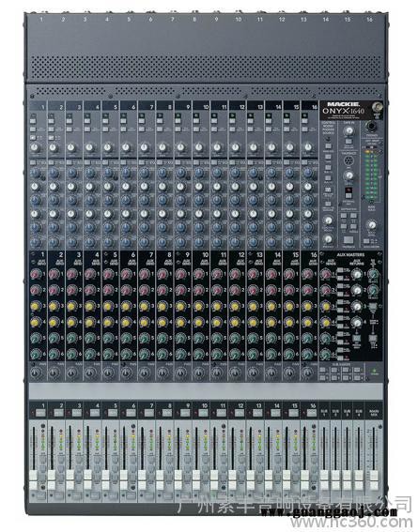Toggle the mute button on channel 12
The image size is (418, 532).
(x=240, y=413)
